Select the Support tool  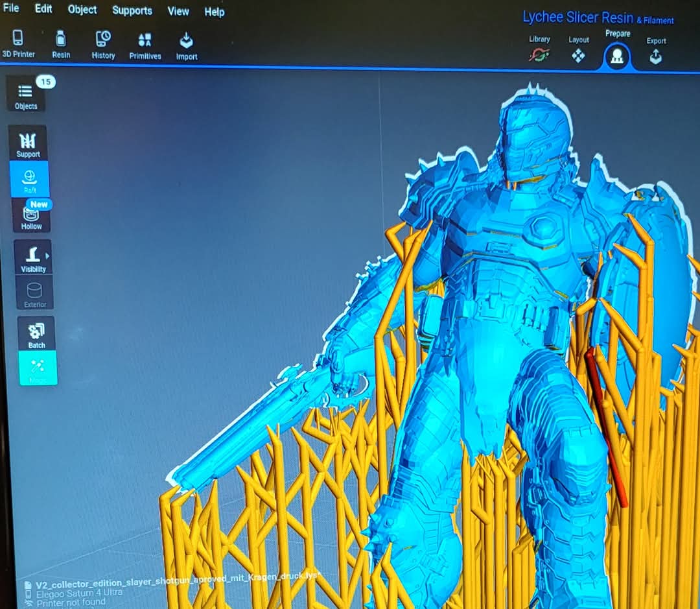coord(28,143)
